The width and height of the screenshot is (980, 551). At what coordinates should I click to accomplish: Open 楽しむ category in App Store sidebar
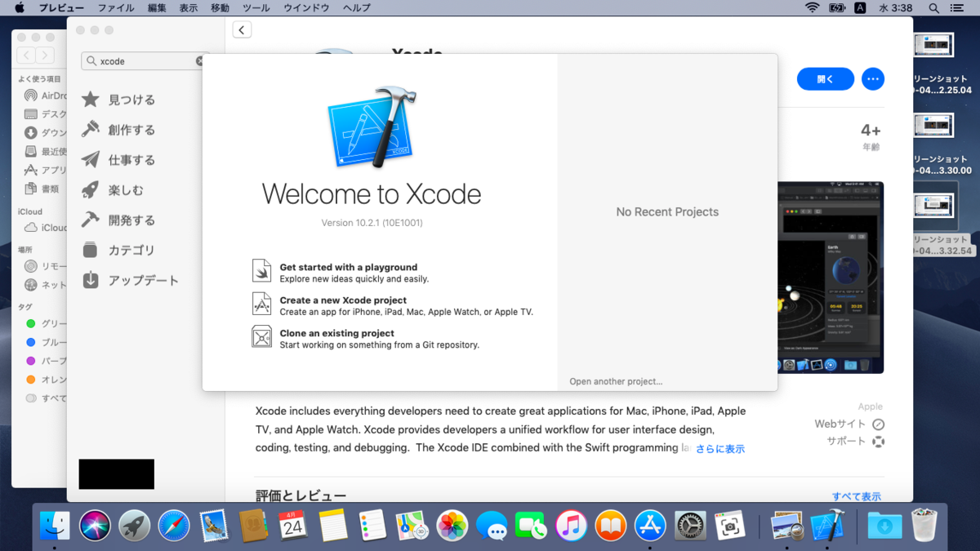point(114,190)
